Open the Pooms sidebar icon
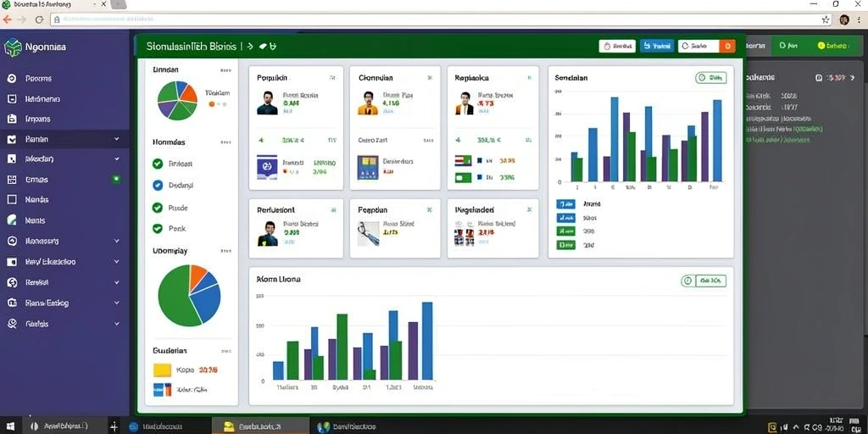The width and height of the screenshot is (868, 434). (12, 79)
